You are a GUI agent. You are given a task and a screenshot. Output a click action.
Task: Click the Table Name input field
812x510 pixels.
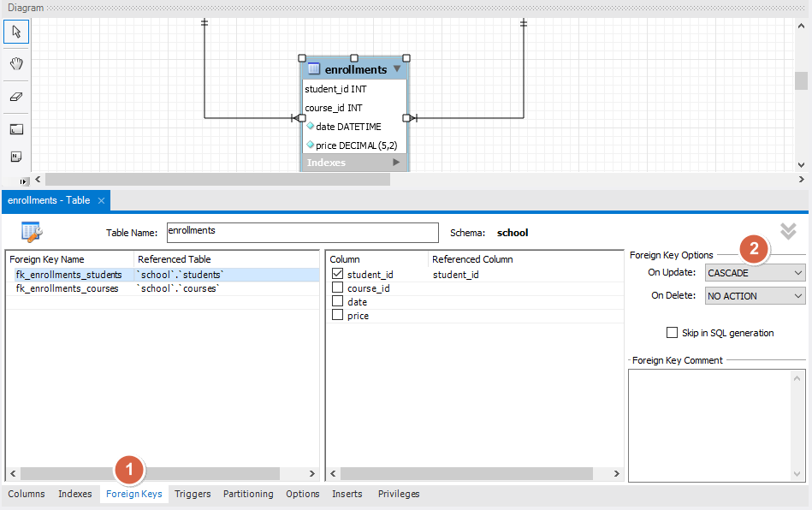coord(301,233)
